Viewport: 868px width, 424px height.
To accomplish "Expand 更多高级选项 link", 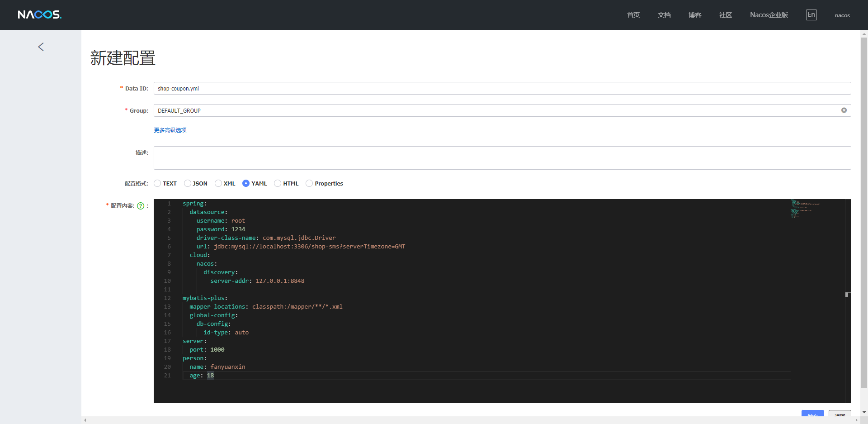I will coord(170,130).
